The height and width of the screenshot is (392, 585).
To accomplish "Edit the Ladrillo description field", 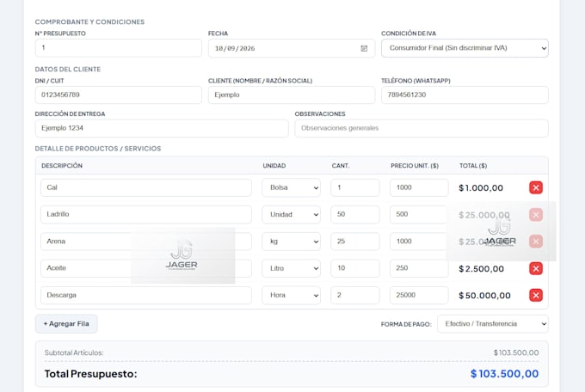I will 146,214.
